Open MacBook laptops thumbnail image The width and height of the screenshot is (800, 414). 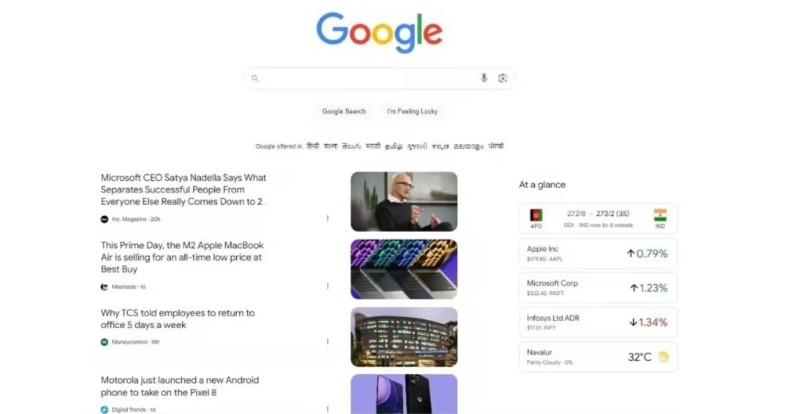[404, 269]
